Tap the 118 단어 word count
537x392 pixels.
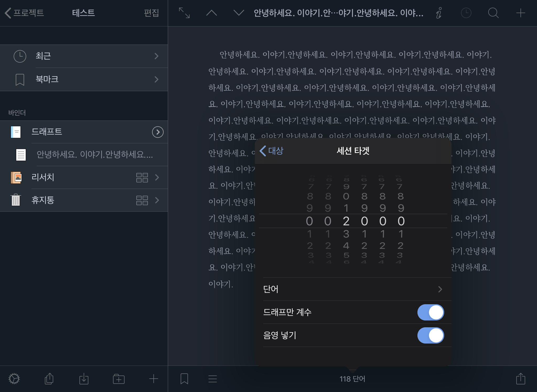[352, 379]
